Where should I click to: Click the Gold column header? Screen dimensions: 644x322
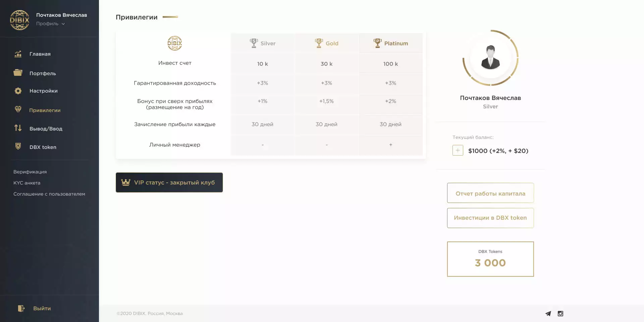(327, 43)
